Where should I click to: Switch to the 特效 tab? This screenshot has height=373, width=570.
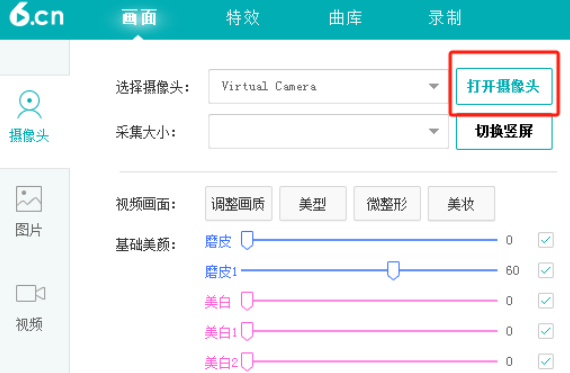[x=243, y=18]
